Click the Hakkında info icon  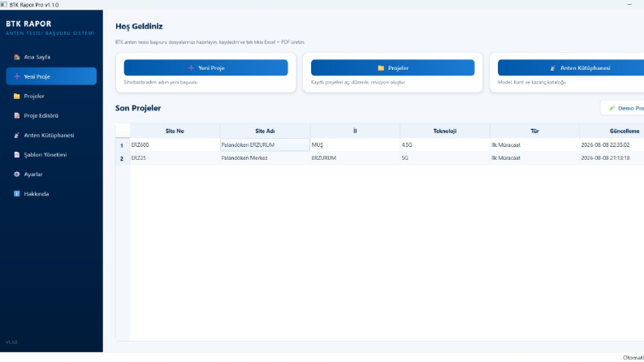pyautogui.click(x=16, y=194)
